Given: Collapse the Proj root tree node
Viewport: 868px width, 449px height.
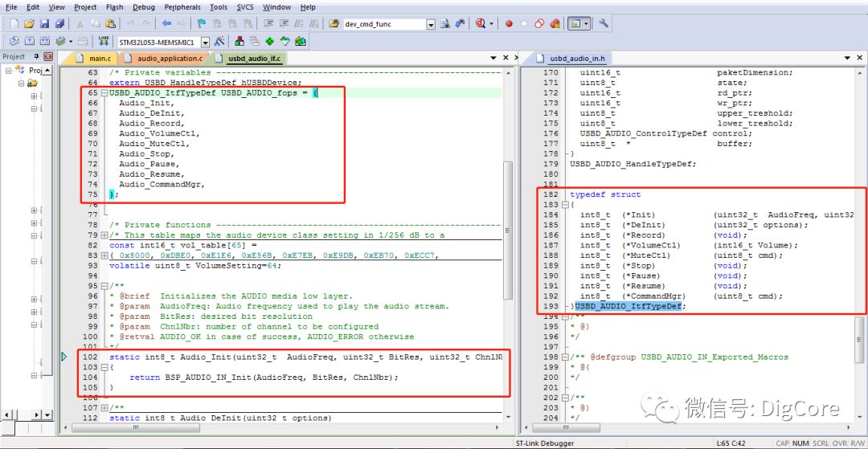Looking at the screenshot, I should pyautogui.click(x=9, y=70).
